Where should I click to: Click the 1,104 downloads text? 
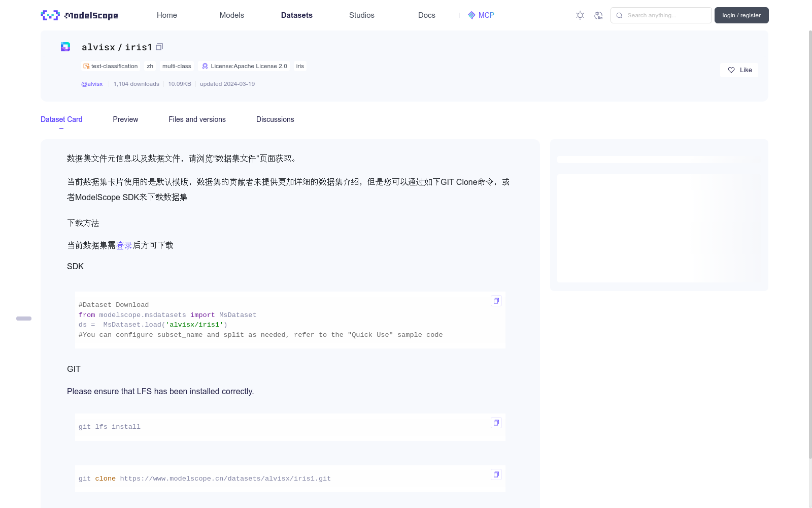coord(136,84)
